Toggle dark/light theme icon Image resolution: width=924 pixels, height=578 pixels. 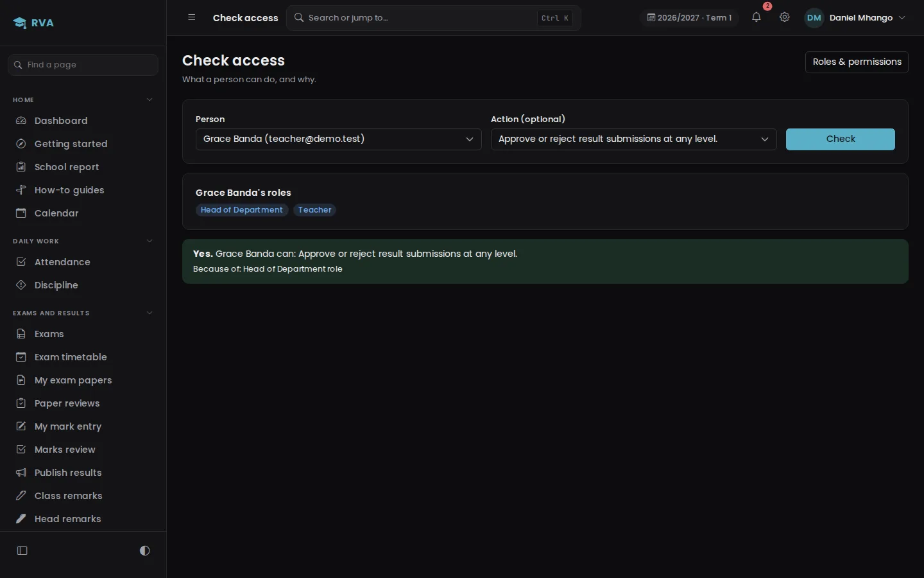tap(144, 550)
